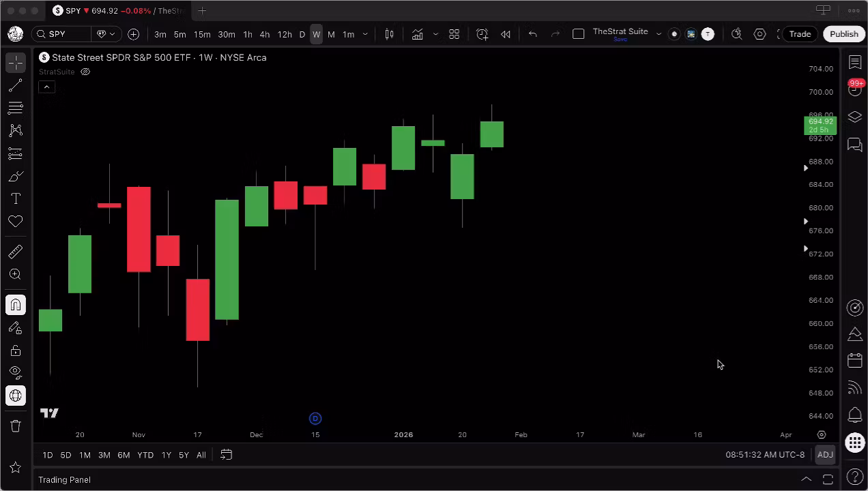Click the Publish button
The height and width of the screenshot is (491, 868).
(843, 34)
